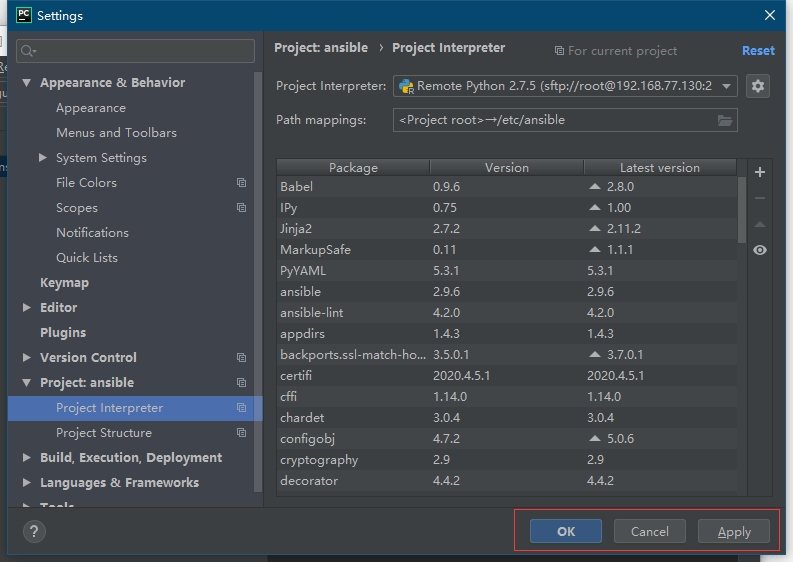Click the settings tree scrollbar

click(258, 283)
